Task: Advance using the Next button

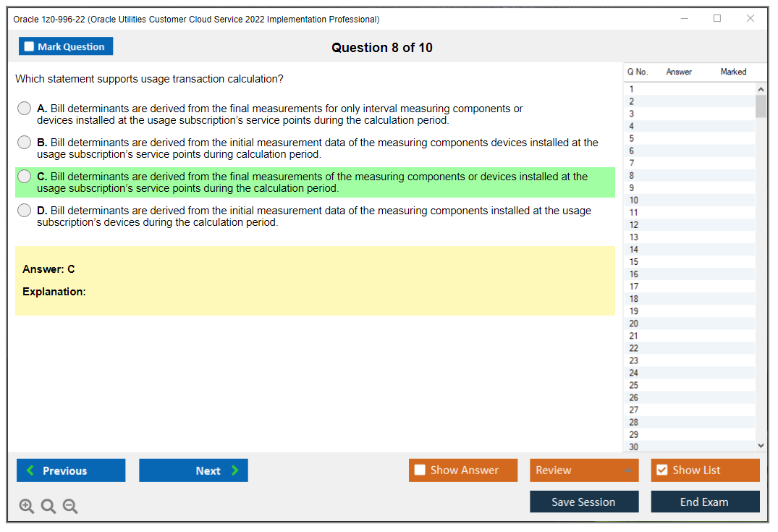Action: pos(193,470)
